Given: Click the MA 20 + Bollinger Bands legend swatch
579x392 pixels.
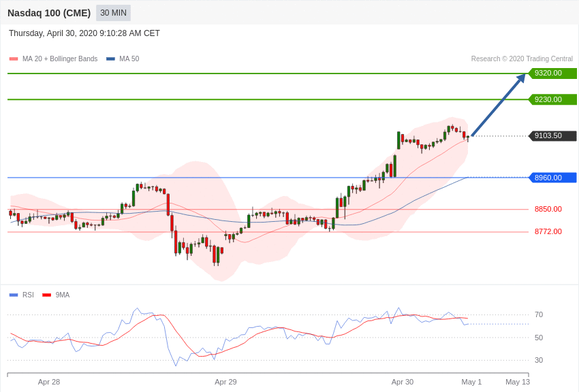Looking at the screenshot, I should pyautogui.click(x=14, y=59).
